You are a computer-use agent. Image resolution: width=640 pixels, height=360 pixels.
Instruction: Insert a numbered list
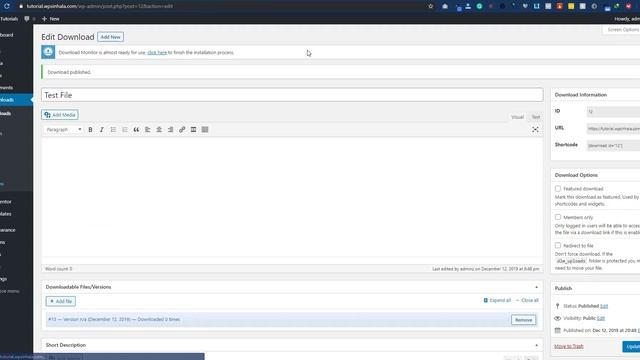[124, 129]
